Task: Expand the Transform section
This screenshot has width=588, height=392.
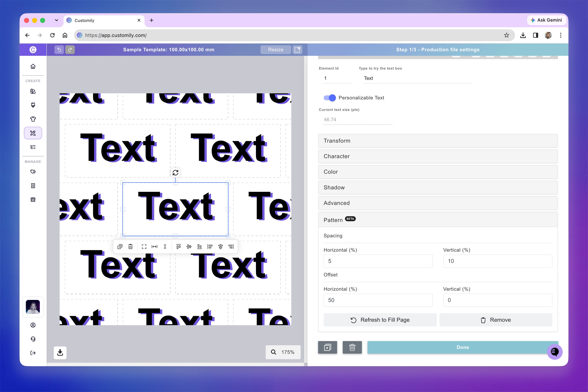Action: pos(438,141)
